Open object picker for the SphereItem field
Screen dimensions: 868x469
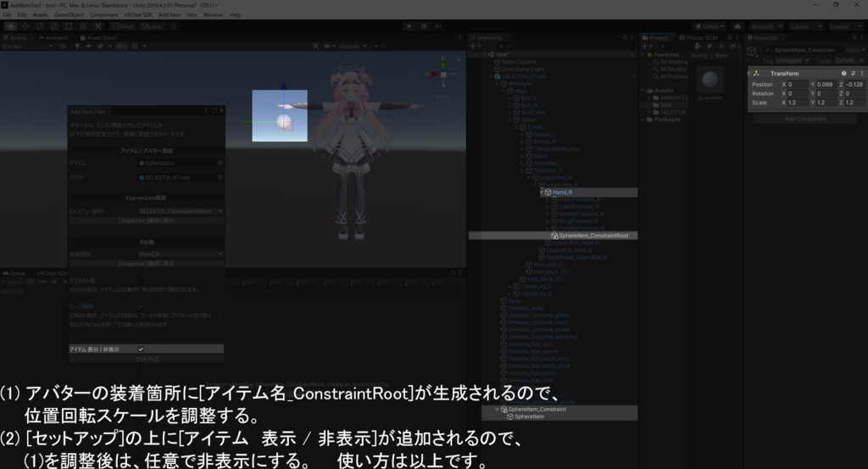coord(220,164)
